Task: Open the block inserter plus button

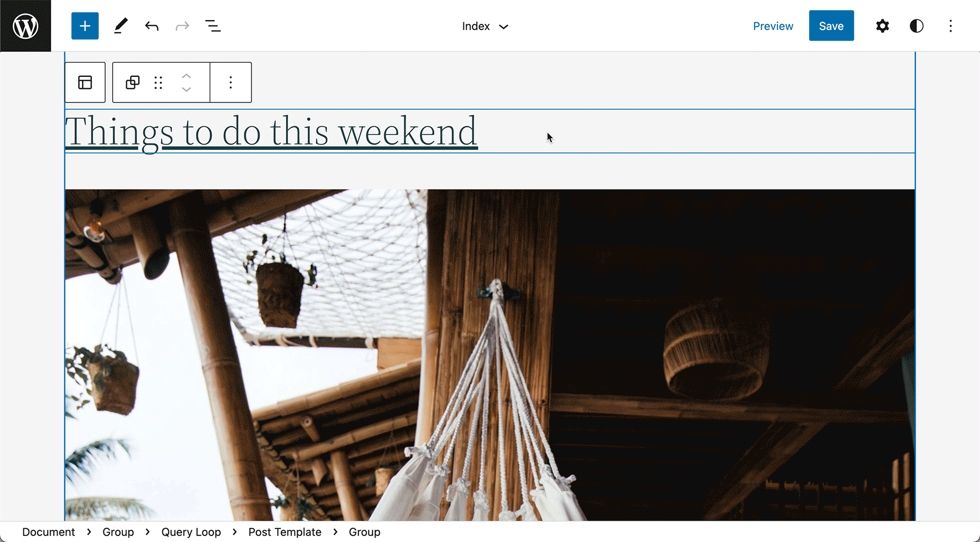Action: coord(85,26)
